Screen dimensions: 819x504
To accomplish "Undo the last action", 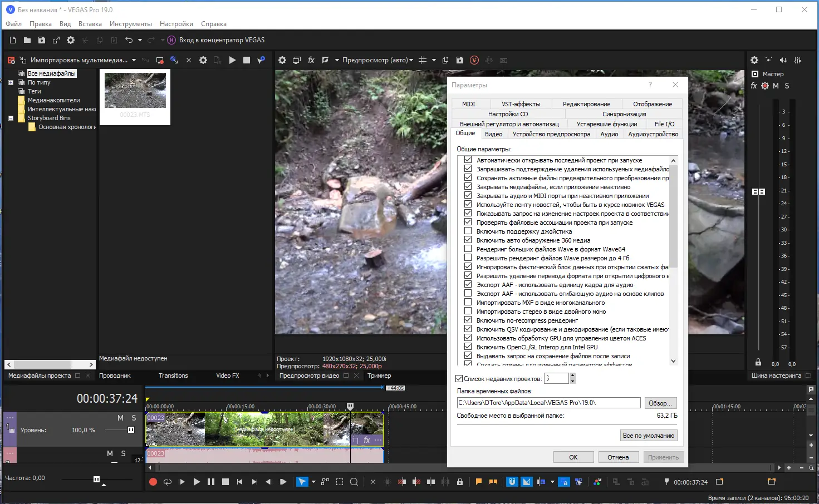I will click(129, 40).
